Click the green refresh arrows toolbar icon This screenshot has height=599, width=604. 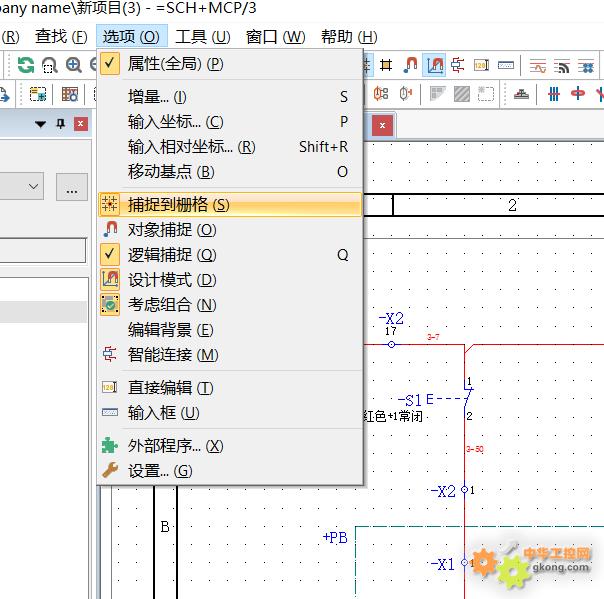tap(26, 65)
